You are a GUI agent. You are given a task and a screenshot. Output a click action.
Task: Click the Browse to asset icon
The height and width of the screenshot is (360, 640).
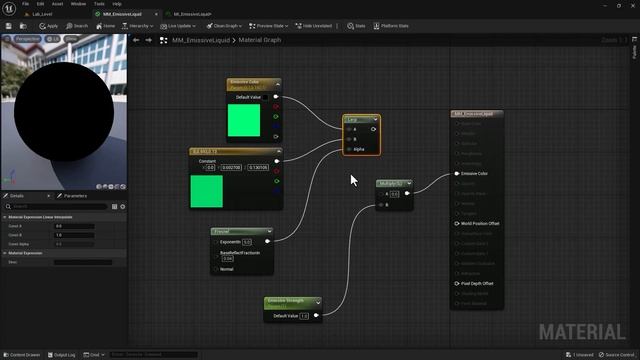pos(23,26)
